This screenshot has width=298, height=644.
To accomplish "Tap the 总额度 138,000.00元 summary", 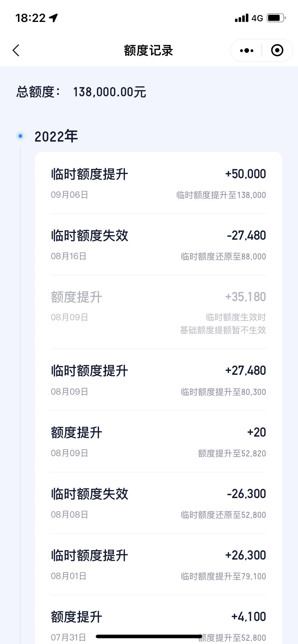I will [x=81, y=92].
